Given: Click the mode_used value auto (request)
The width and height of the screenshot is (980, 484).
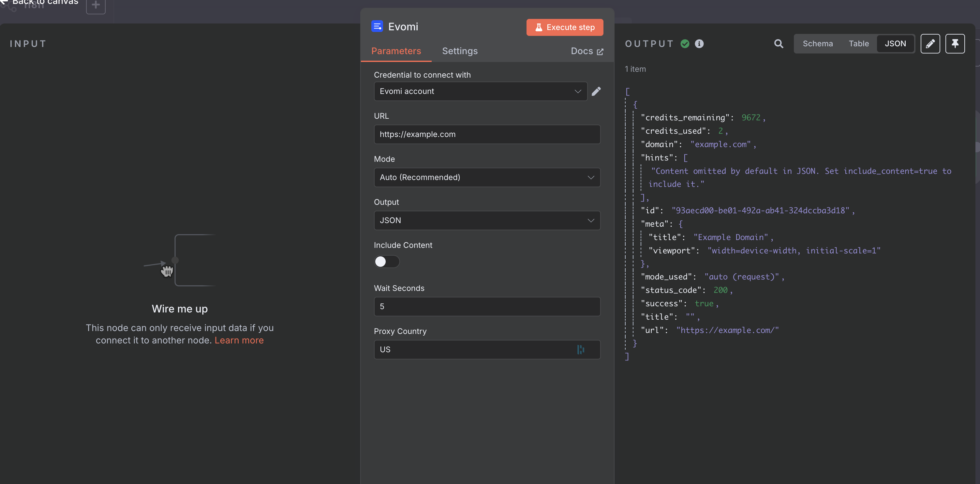Looking at the screenshot, I should (741, 277).
